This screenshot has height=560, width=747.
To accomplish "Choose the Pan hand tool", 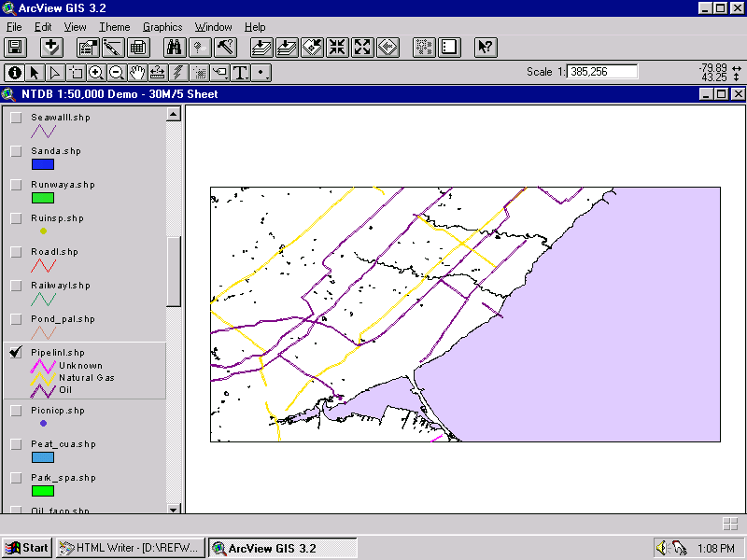I will [x=137, y=73].
